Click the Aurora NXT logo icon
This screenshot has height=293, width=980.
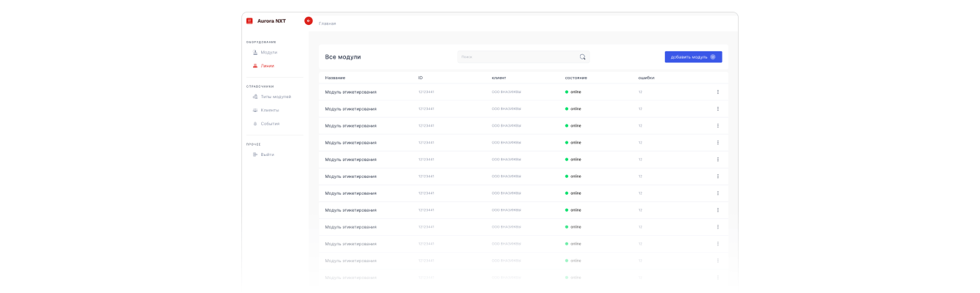[x=249, y=21]
